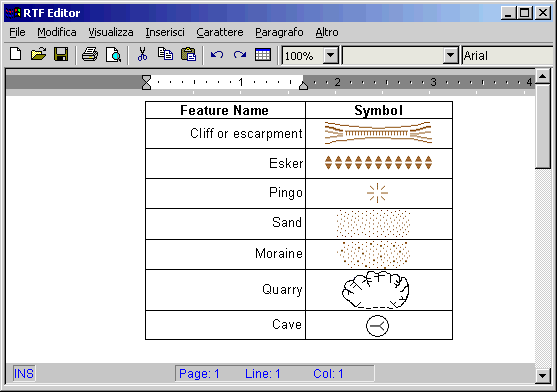Click the Arial font name field

(x=509, y=55)
